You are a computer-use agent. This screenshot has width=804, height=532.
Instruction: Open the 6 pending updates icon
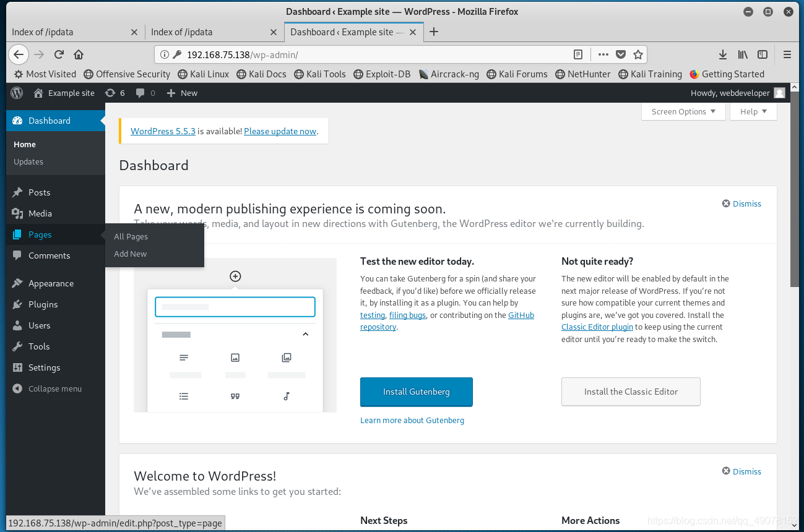[x=115, y=93]
